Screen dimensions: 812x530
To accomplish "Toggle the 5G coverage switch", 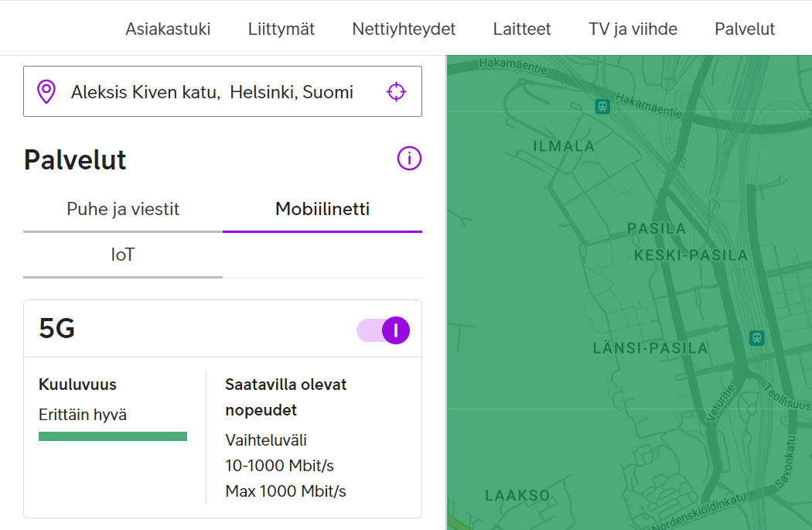I will coord(384,330).
